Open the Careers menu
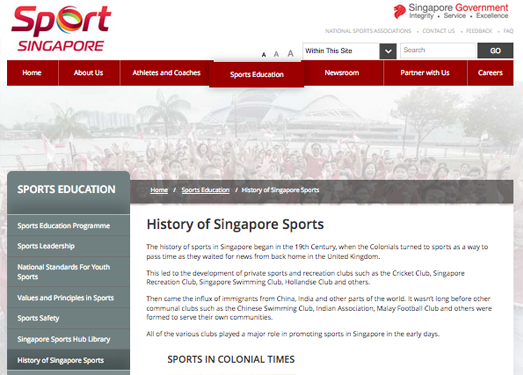523x375 pixels. 490,73
